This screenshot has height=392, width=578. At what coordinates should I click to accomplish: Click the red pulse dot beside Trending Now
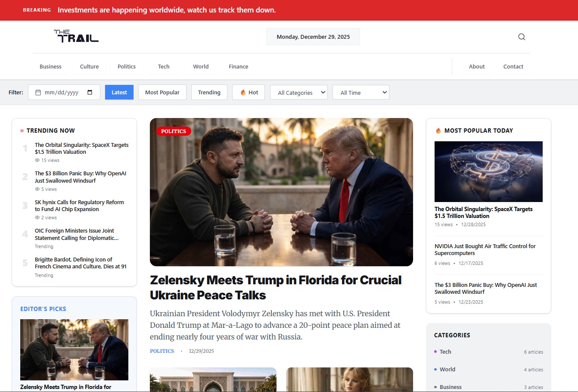22,130
